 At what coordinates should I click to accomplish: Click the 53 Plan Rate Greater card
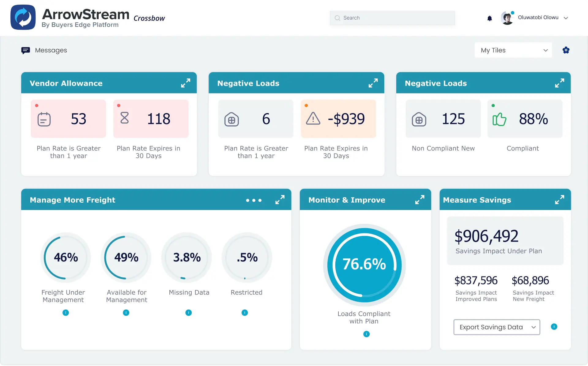[68, 119]
